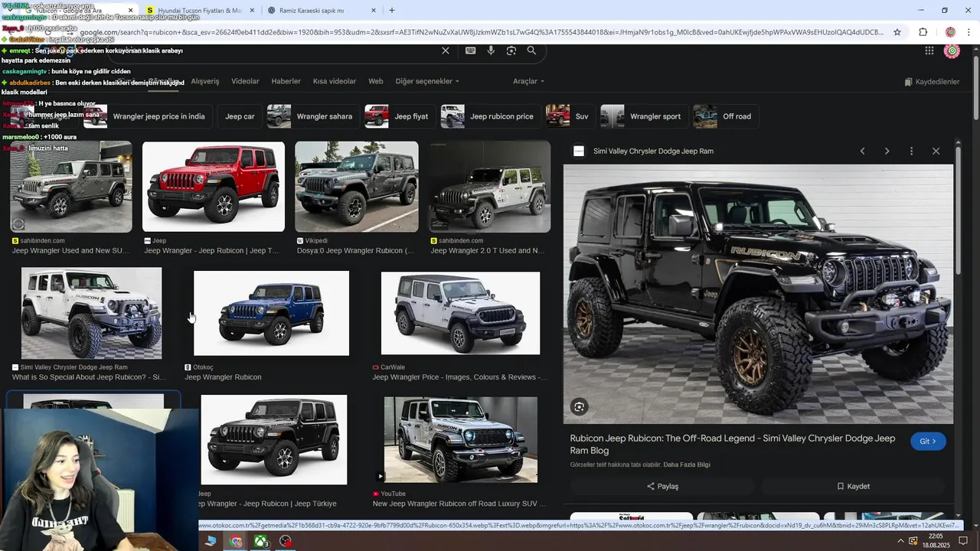The width and height of the screenshot is (980, 551).
Task: Close the Hyundai Tucson tab
Action: [251, 11]
